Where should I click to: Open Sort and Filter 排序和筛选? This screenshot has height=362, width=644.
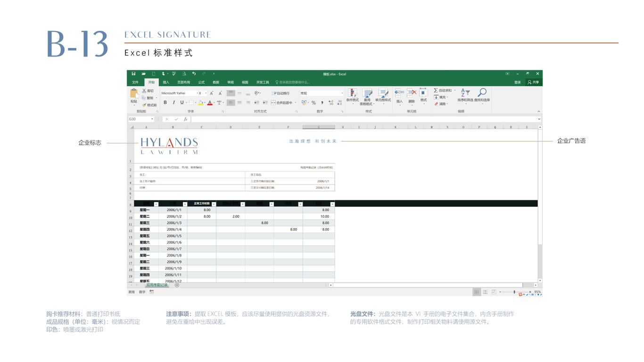[465, 96]
